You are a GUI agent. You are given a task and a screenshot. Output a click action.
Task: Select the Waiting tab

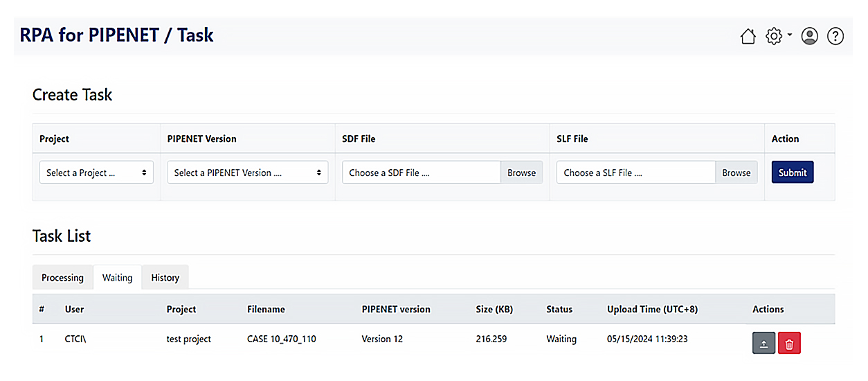(117, 277)
